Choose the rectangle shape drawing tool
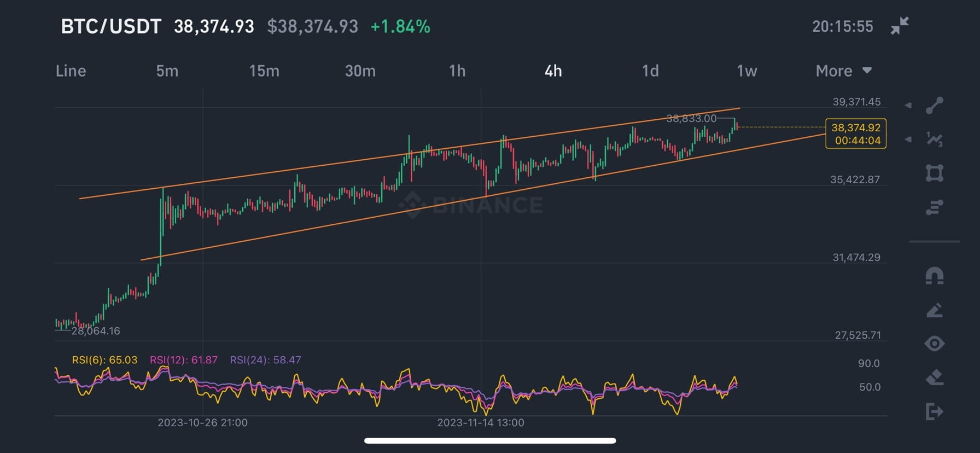 pos(934,173)
